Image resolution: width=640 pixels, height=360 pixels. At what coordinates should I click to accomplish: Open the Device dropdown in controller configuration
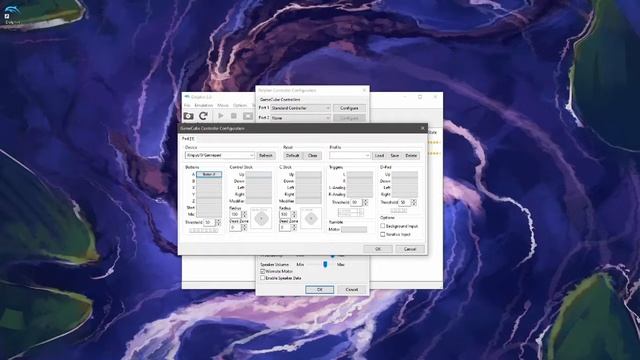point(220,156)
